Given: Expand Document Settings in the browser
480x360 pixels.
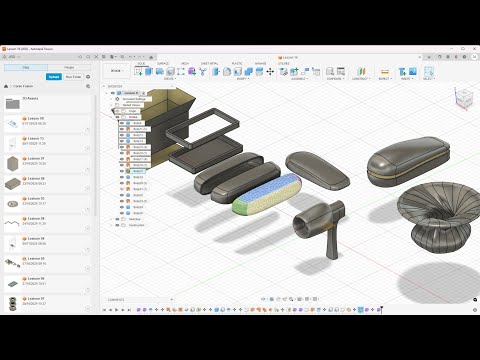Looking at the screenshot, I should click(112, 99).
